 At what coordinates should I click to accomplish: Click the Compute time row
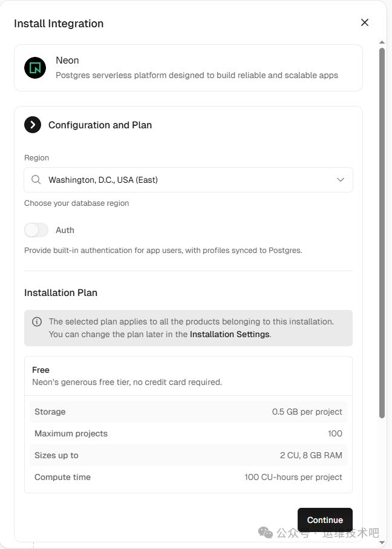coord(188,477)
